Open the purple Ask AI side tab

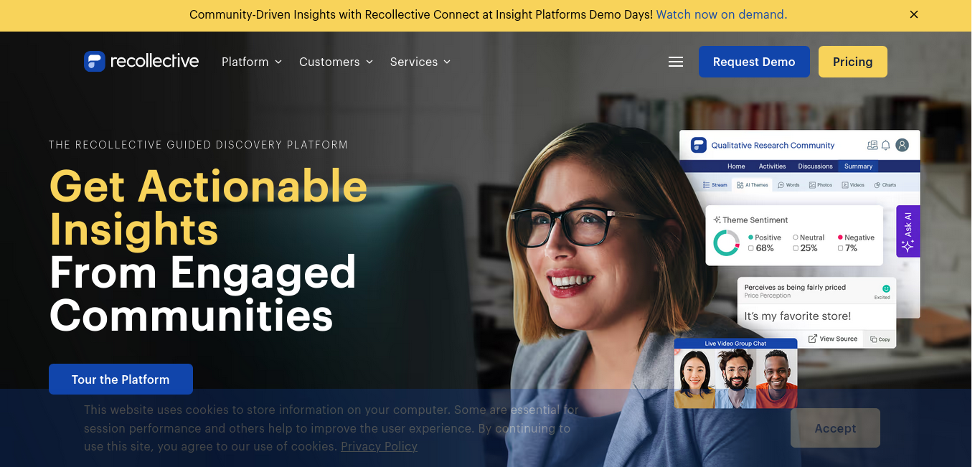point(908,231)
